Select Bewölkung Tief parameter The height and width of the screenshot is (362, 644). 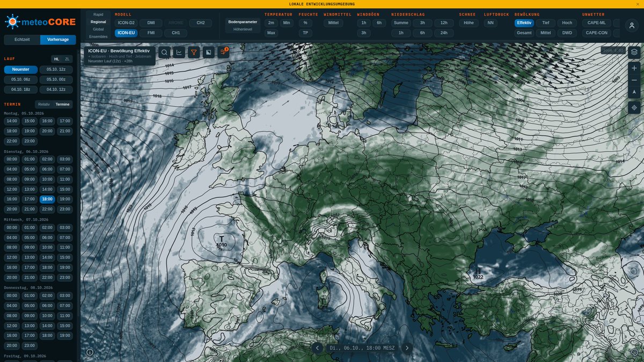point(545,23)
